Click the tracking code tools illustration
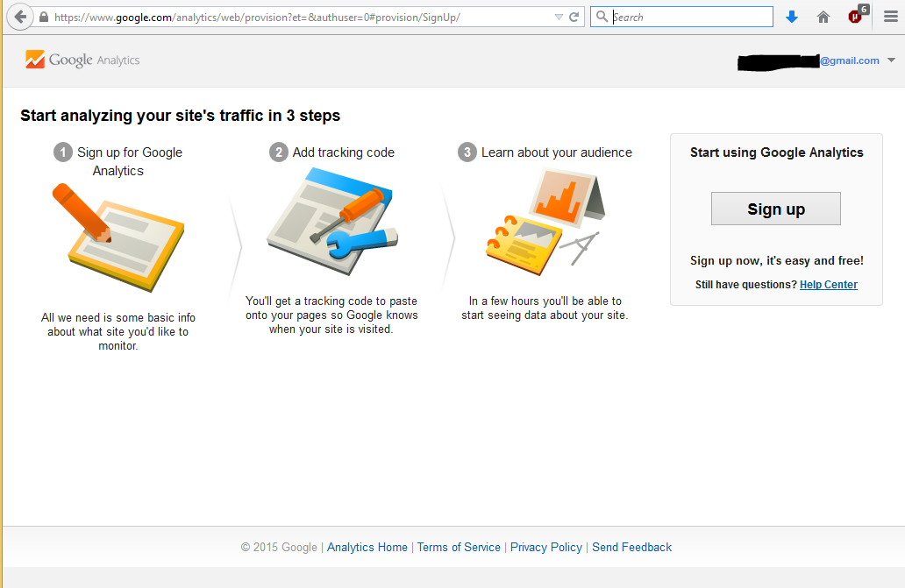Screen dimensions: 905x588 point(333,217)
